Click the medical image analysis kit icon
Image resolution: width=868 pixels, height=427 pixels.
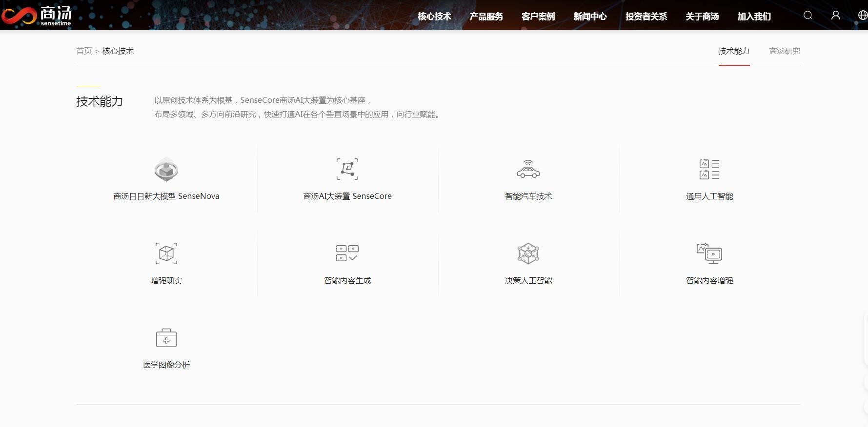(166, 338)
